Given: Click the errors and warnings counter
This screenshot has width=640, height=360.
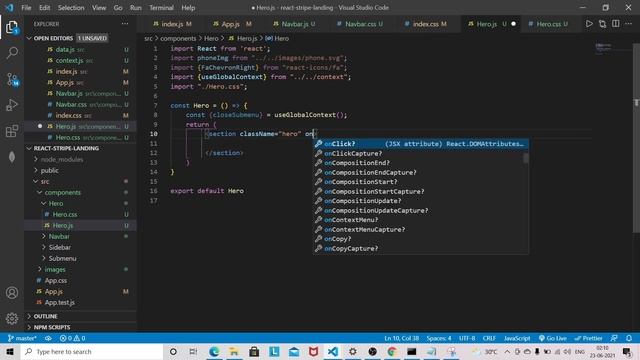Looking at the screenshot, I should click(73, 338).
